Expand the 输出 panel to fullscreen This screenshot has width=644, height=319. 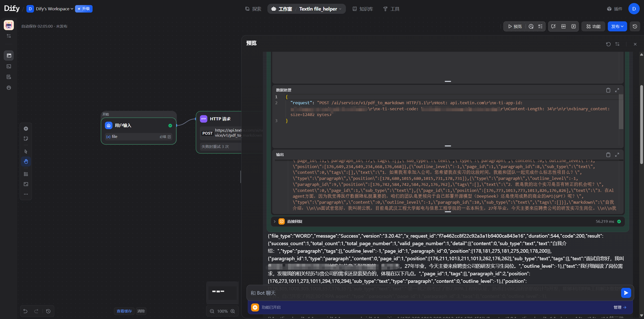(x=617, y=155)
